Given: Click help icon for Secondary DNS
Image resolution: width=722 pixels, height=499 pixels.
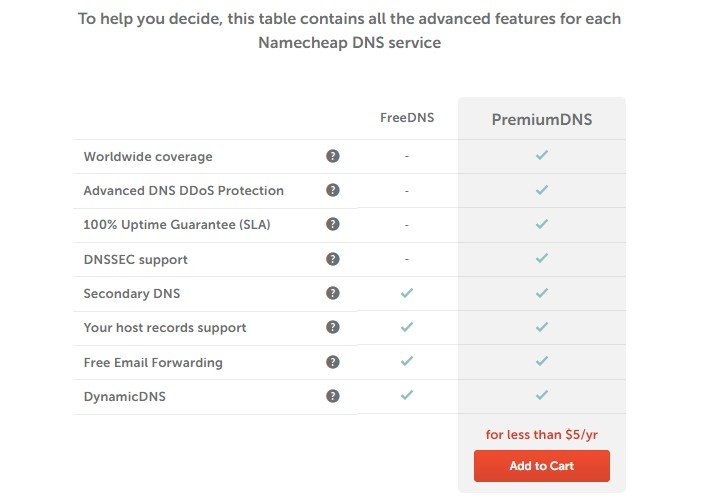Looking at the screenshot, I should (333, 293).
